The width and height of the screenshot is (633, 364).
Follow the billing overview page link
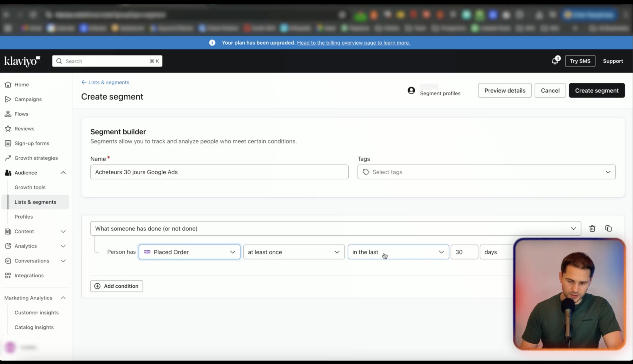[x=353, y=43]
